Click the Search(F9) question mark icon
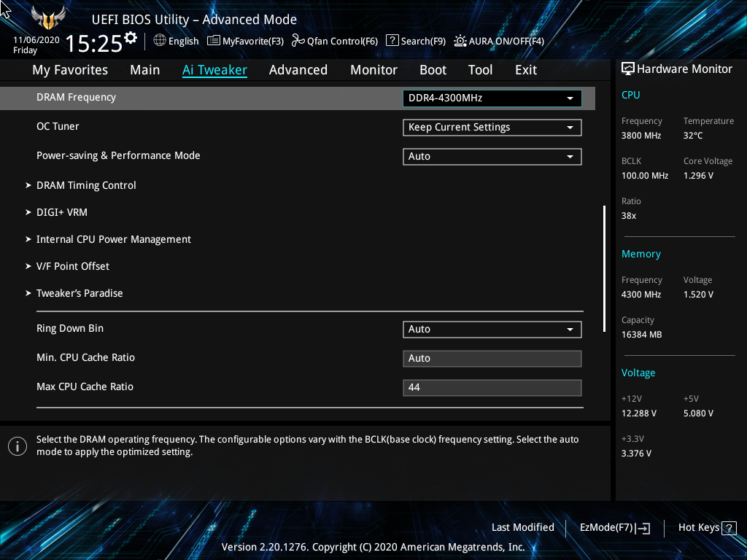Image resolution: width=747 pixels, height=560 pixels. coord(392,41)
